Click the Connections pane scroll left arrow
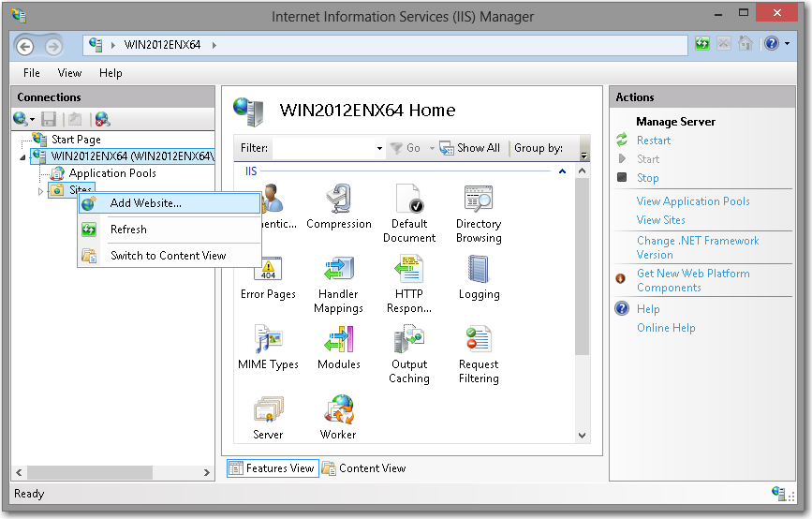The image size is (812, 519). coord(19,472)
